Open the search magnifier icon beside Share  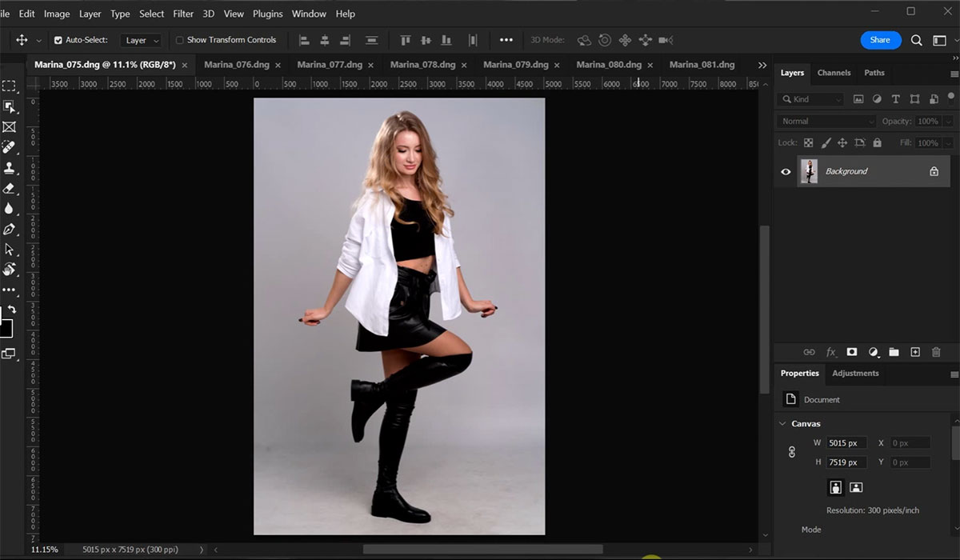917,40
